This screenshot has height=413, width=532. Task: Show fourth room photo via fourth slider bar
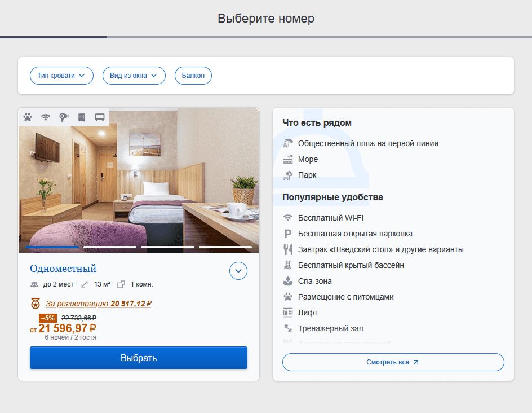tap(225, 247)
